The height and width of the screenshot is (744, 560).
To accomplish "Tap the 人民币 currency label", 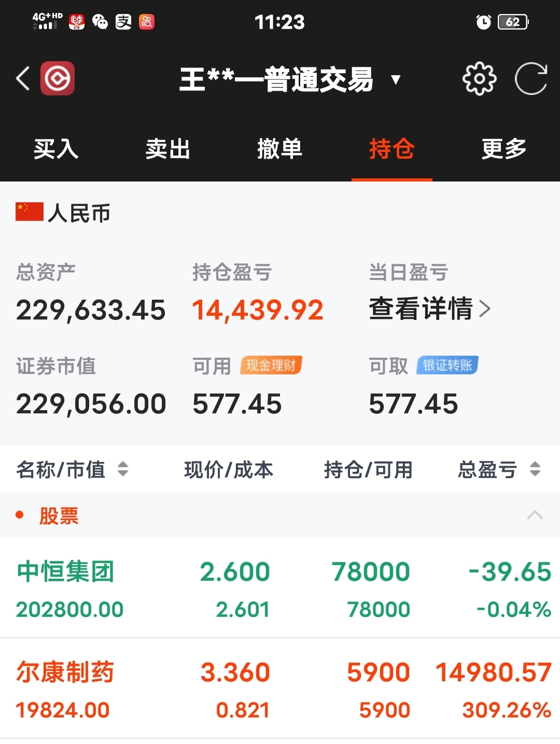I will [x=79, y=213].
